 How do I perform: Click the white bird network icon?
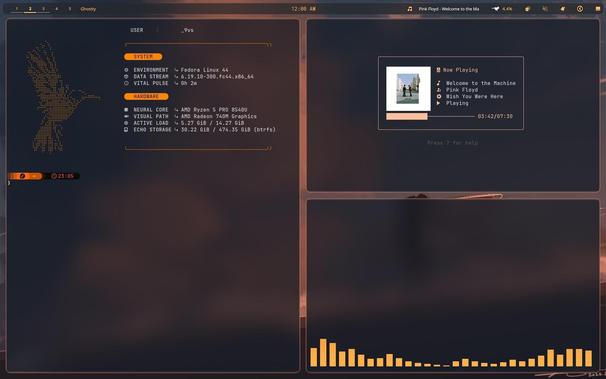(x=495, y=9)
